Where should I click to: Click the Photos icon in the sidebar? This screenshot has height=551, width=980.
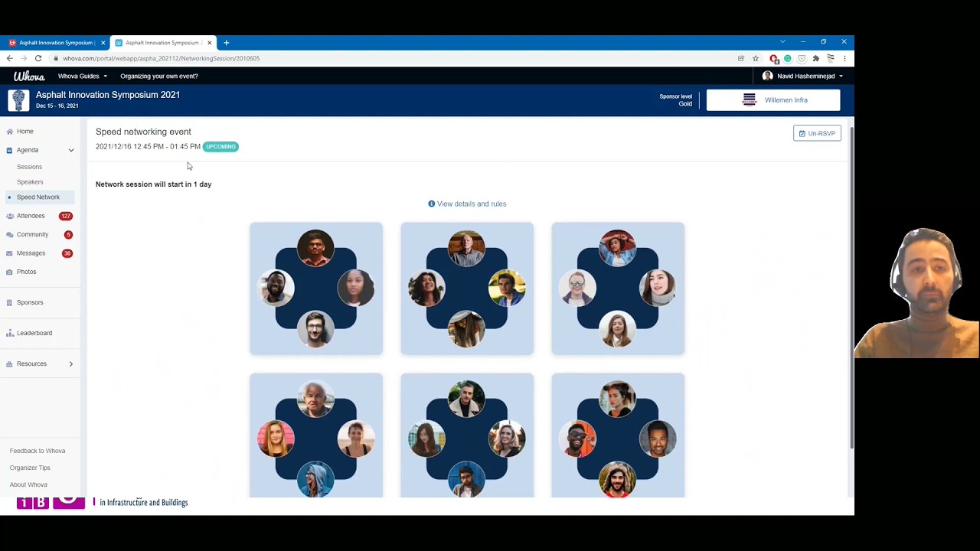[9, 272]
